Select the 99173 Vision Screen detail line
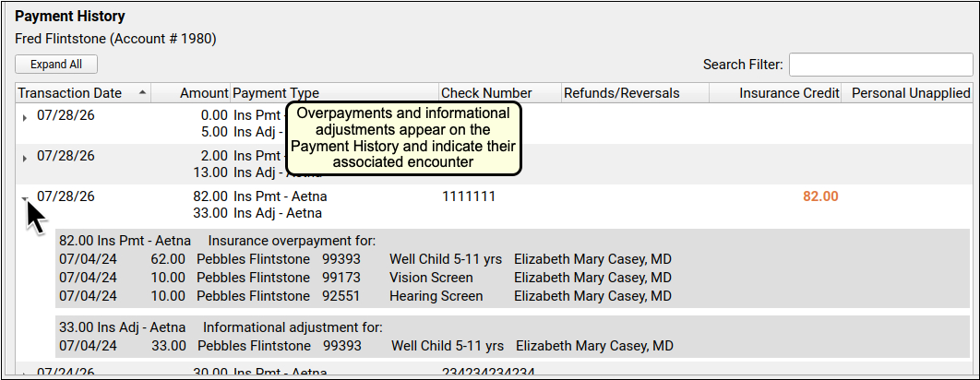 pos(365,277)
